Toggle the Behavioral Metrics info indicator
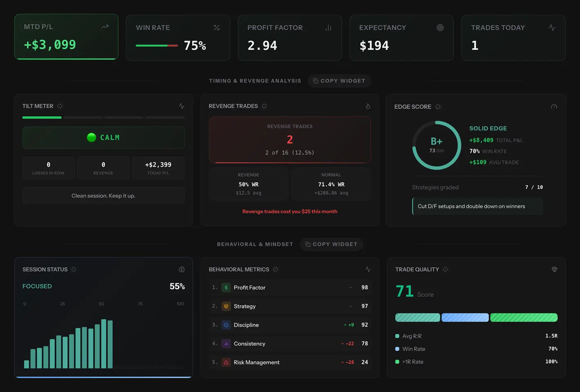Screen dimensions: 580x392 click(276, 269)
